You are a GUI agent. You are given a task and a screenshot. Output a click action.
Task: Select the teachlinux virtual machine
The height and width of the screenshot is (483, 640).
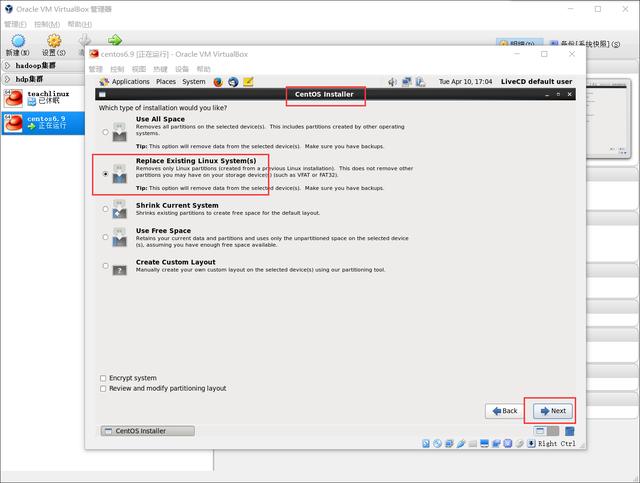click(42, 97)
